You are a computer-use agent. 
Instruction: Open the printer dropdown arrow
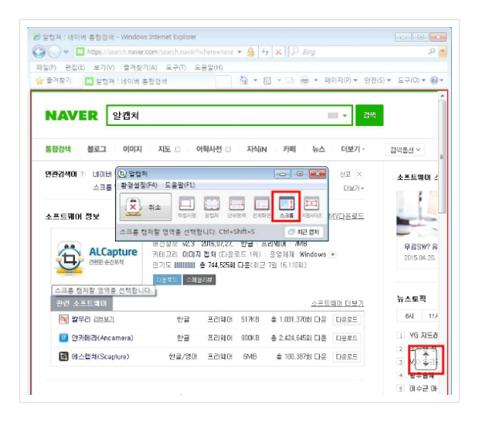pos(315,80)
